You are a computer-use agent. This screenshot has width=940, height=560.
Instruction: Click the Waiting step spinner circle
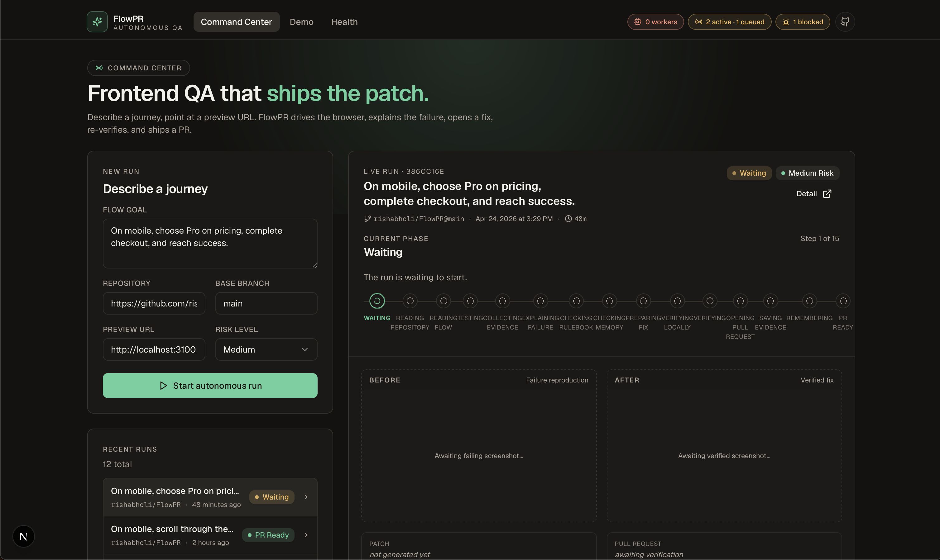tap(377, 301)
